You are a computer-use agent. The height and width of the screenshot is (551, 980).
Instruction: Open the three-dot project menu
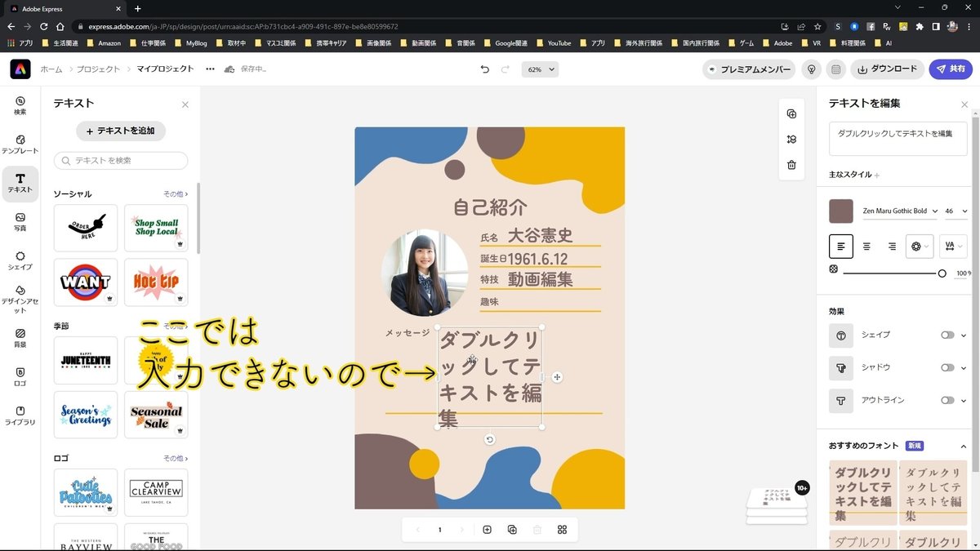pos(211,69)
